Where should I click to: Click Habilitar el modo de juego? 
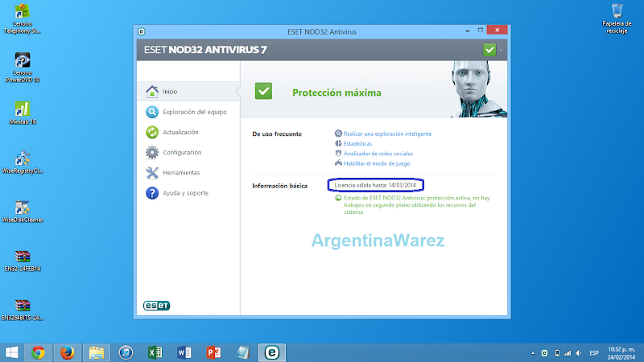[x=377, y=163]
